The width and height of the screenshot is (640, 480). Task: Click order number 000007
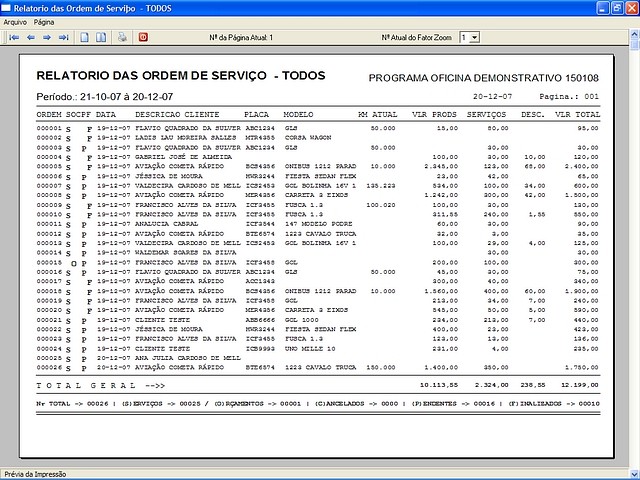[49, 186]
